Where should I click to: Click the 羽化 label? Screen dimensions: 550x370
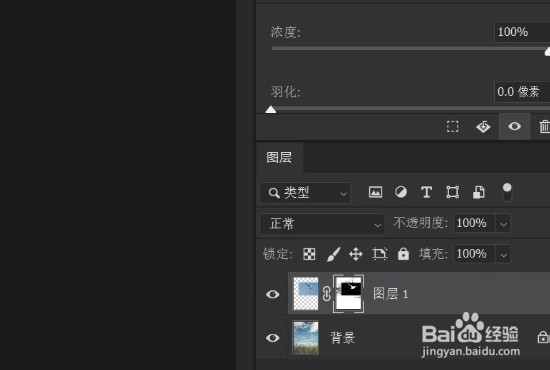tap(286, 92)
